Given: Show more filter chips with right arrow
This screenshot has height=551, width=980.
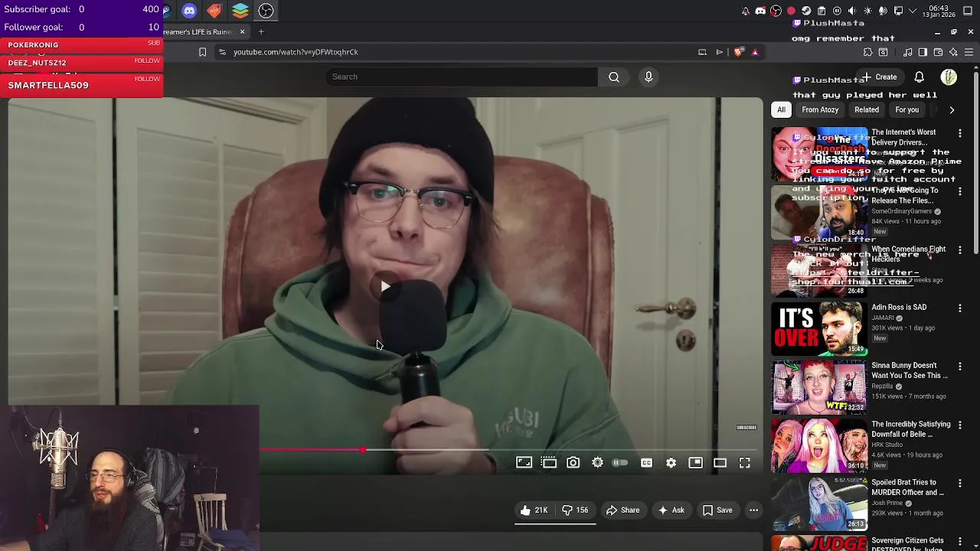Looking at the screenshot, I should tap(952, 109).
